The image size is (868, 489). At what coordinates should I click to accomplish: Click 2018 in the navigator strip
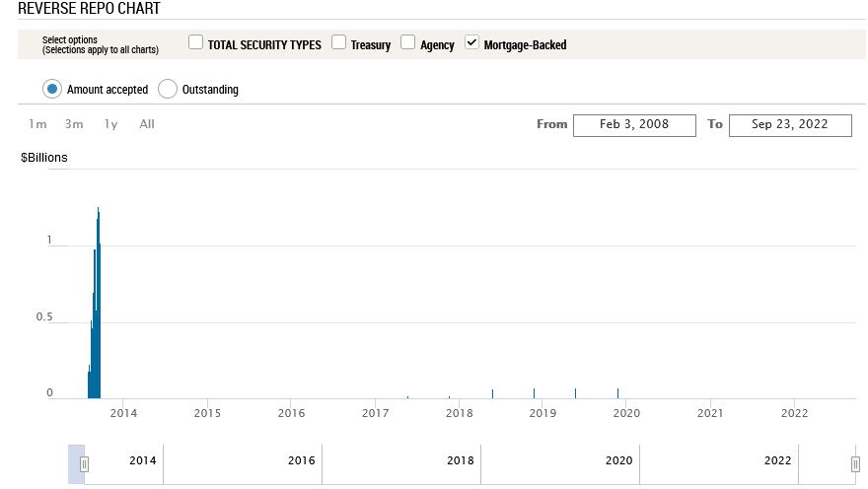point(461,460)
